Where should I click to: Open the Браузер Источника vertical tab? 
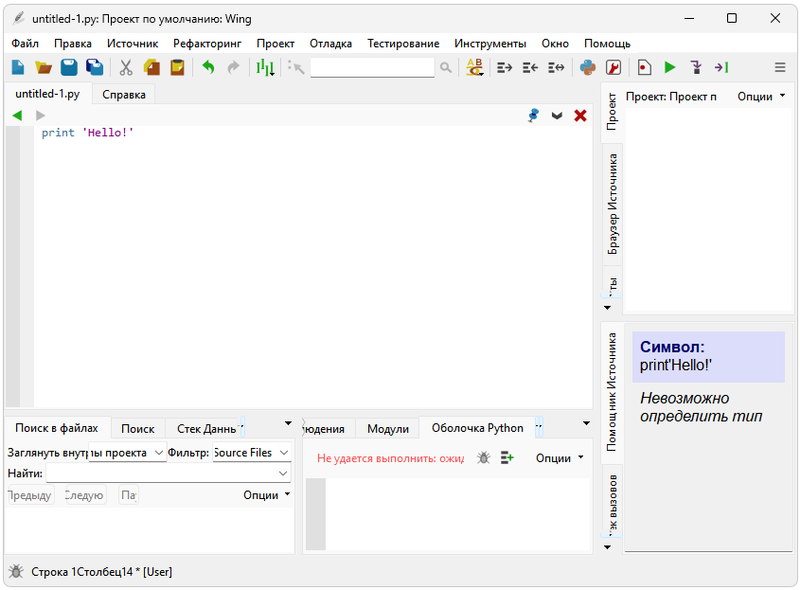(613, 203)
